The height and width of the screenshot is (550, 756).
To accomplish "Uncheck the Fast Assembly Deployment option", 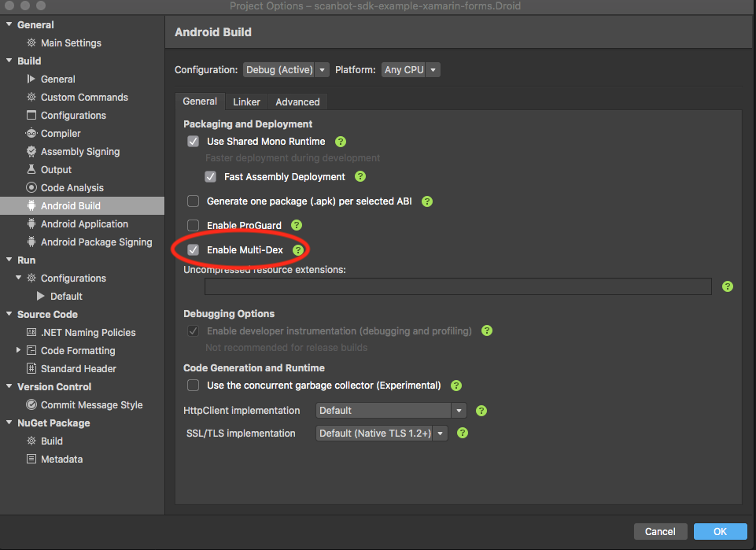I will point(210,176).
